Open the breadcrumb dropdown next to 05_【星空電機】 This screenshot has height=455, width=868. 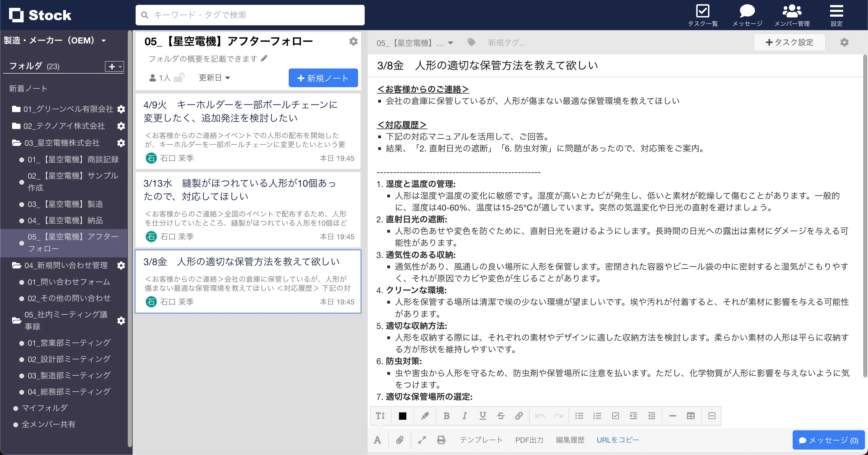pos(450,43)
